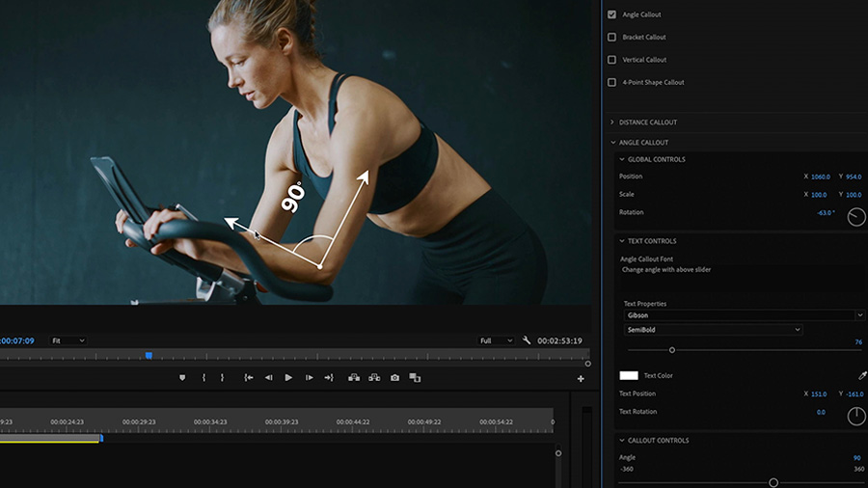Pick text color with the eyedropper
Screen dimensions: 868x488
[x=862, y=376]
